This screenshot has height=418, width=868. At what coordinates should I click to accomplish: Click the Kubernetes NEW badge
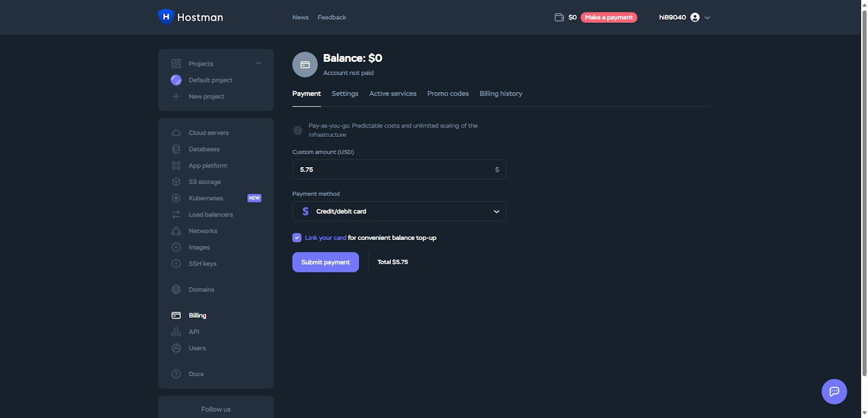point(254,198)
